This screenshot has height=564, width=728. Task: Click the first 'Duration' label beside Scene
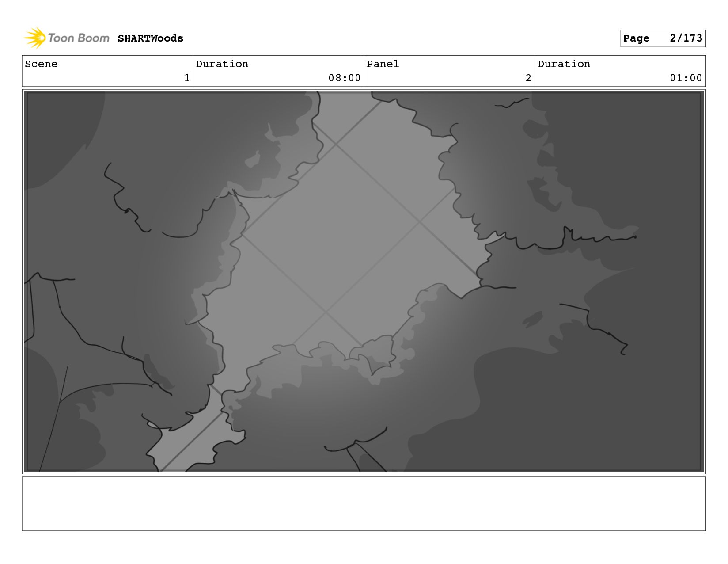222,64
